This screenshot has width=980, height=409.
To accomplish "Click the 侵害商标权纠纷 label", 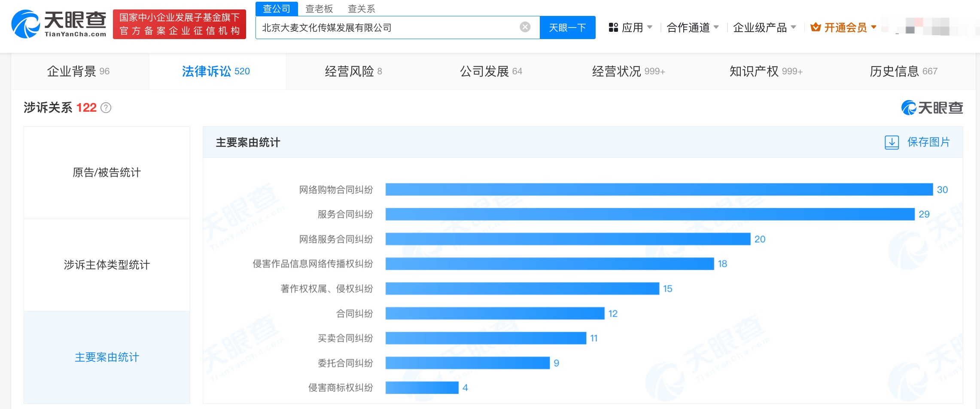I will [x=341, y=388].
